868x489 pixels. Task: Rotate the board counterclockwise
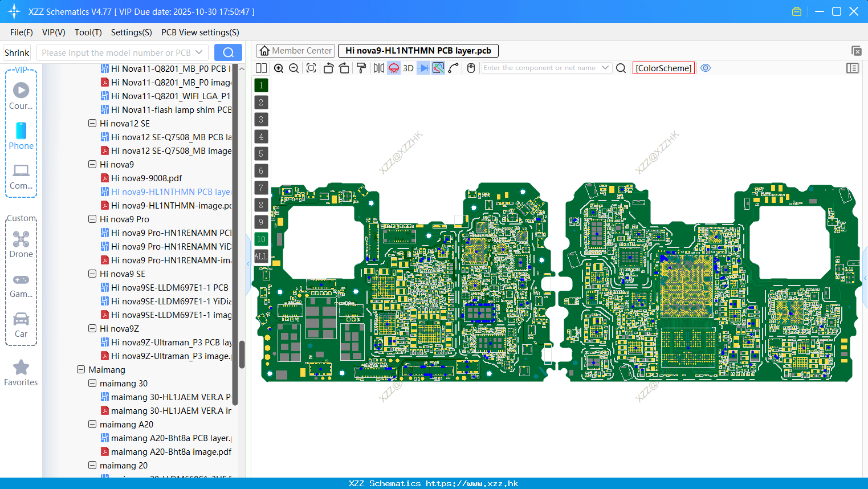pos(328,68)
